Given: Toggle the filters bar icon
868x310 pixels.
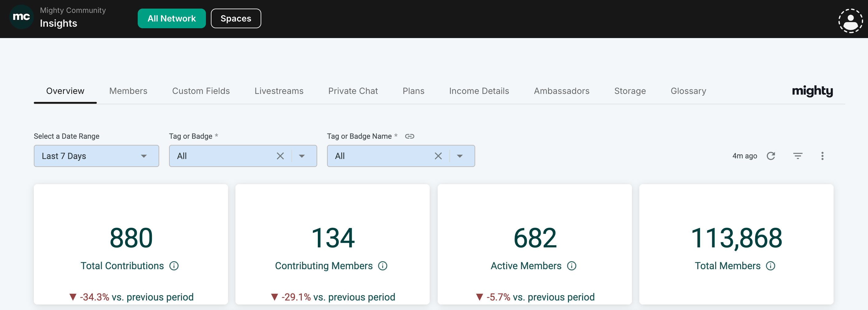Looking at the screenshot, I should point(798,156).
